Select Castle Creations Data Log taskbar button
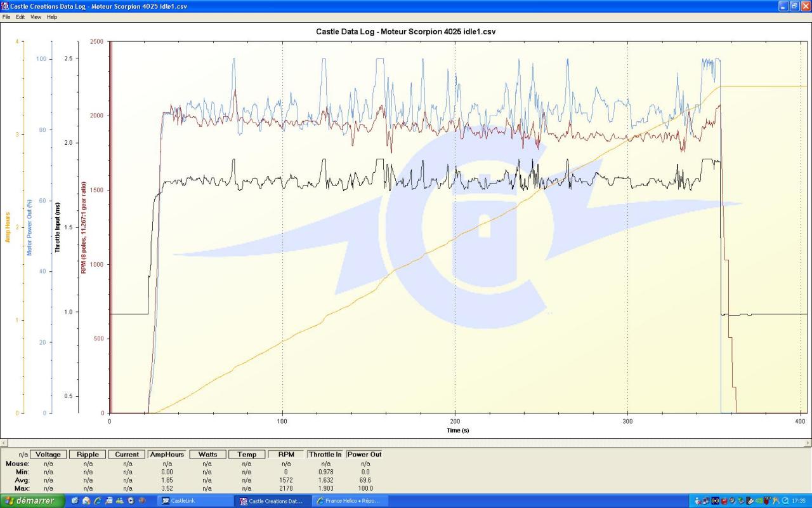812x508 pixels. pyautogui.click(x=272, y=501)
